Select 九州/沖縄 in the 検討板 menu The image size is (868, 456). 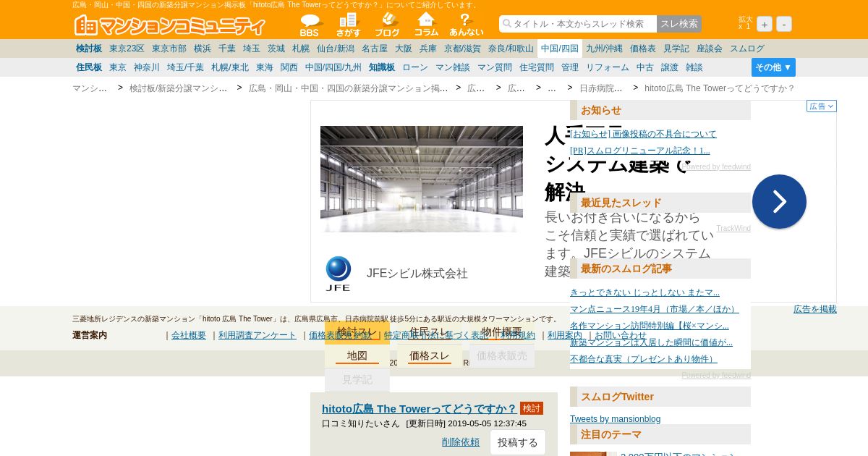(x=604, y=48)
